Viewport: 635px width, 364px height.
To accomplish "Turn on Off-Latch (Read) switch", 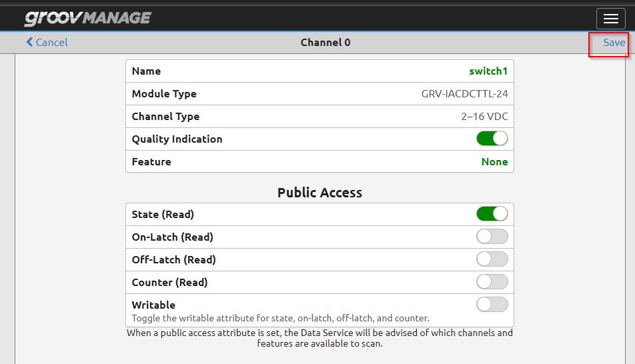I will (x=492, y=259).
